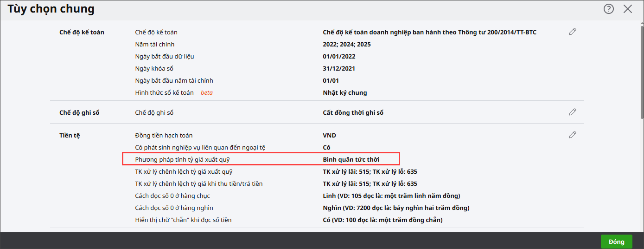Click the orange beta tag

[206, 92]
